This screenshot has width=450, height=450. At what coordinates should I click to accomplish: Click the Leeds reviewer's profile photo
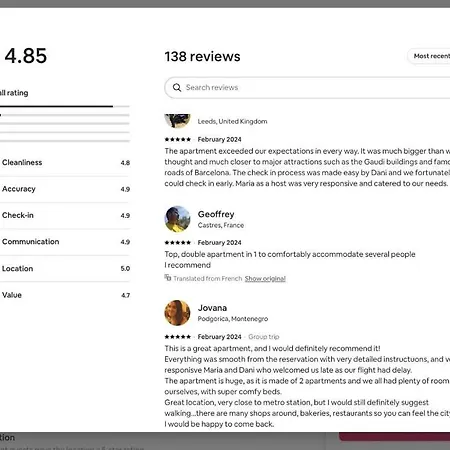point(177,121)
